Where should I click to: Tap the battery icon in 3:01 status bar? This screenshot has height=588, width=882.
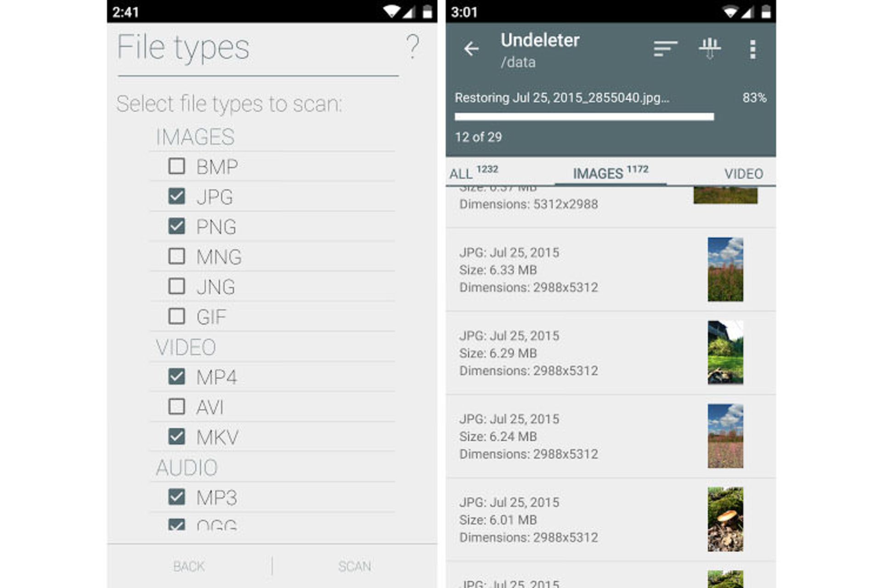766,11
